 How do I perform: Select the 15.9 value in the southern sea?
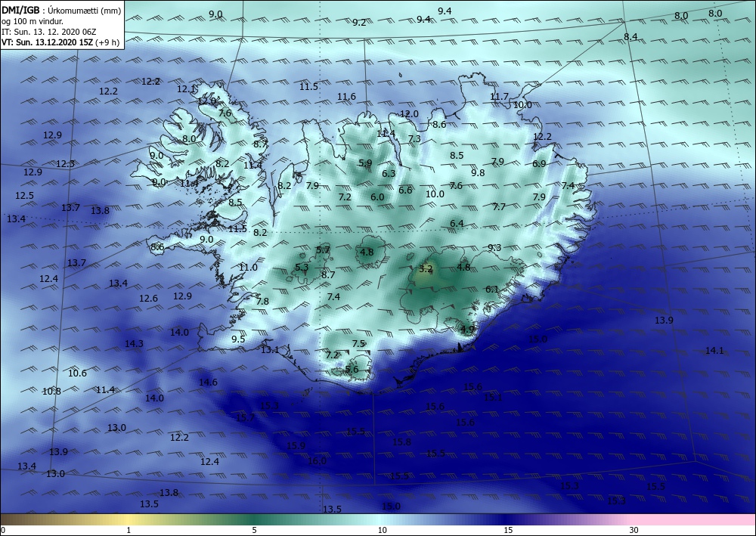click(x=296, y=445)
